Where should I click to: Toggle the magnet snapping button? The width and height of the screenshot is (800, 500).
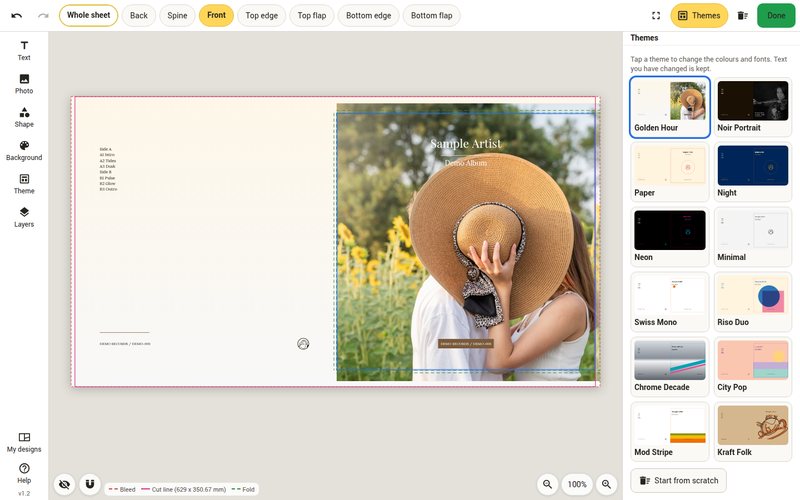pos(90,484)
